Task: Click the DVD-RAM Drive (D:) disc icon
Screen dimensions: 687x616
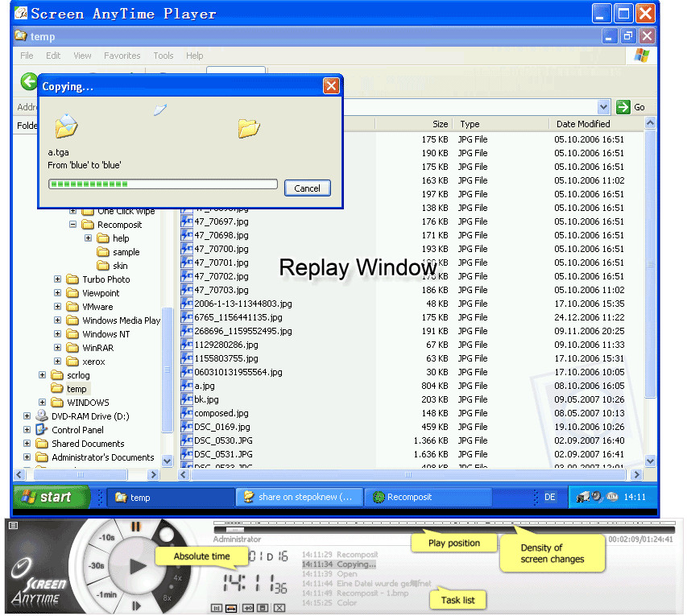Action: point(42,415)
